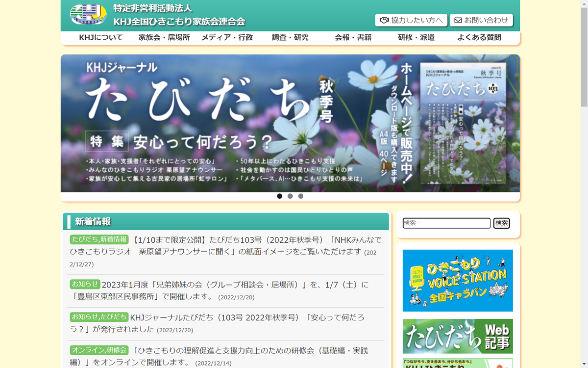Click the (2022/12/20) date on 兄弟姉妹の会 item
The image size is (588, 368).
(236, 297)
